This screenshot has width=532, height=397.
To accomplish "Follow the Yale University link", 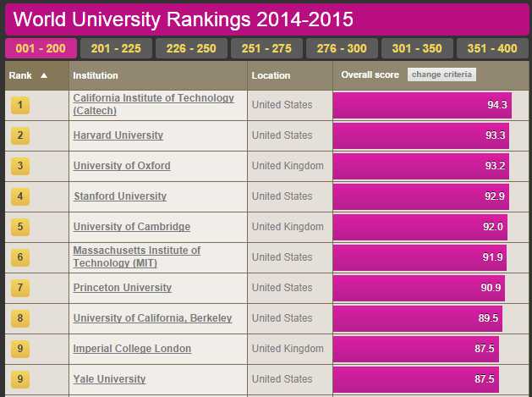I will click(110, 379).
